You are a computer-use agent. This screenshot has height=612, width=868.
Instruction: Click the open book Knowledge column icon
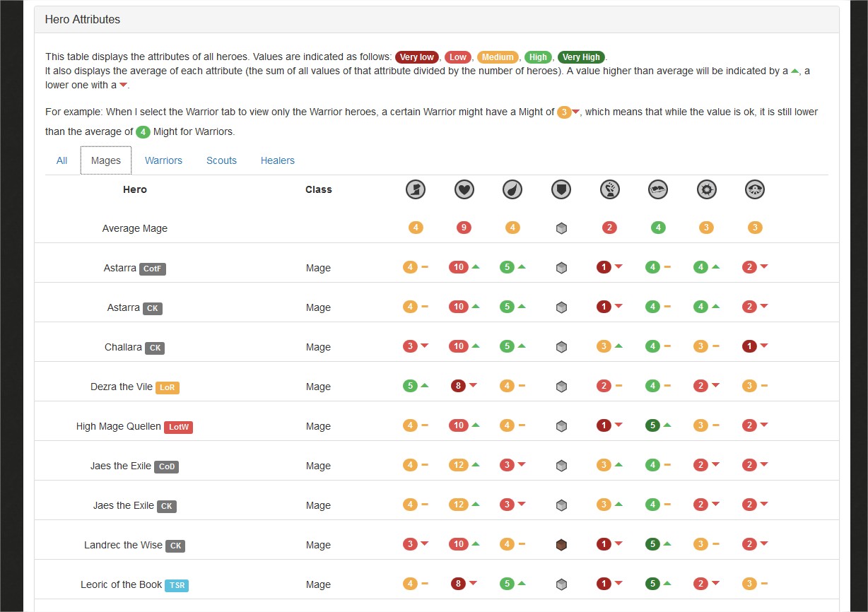point(658,189)
